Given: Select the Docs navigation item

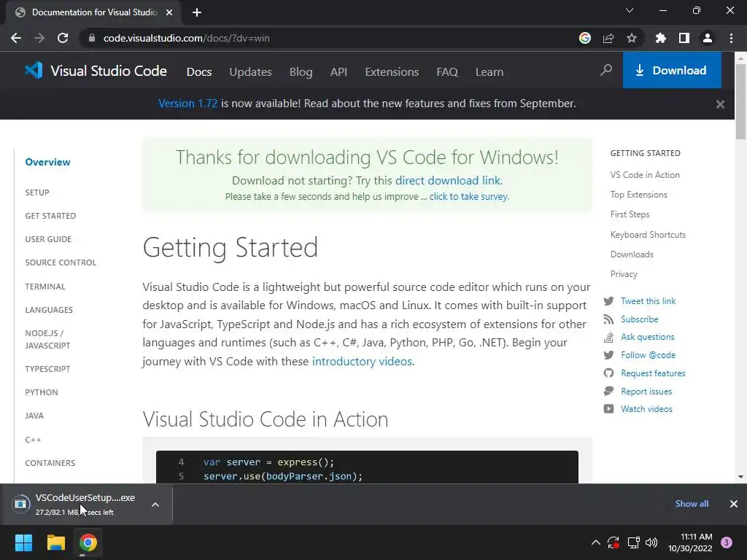Looking at the screenshot, I should pos(199,72).
